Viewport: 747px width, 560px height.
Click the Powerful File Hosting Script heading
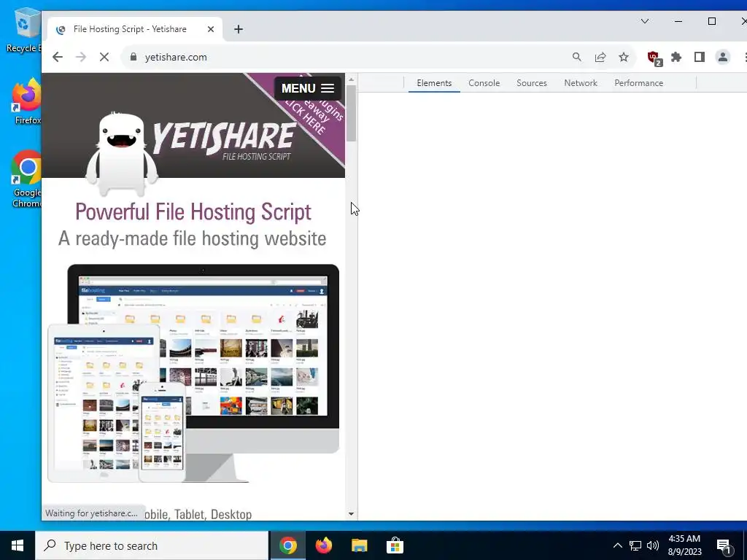(193, 212)
